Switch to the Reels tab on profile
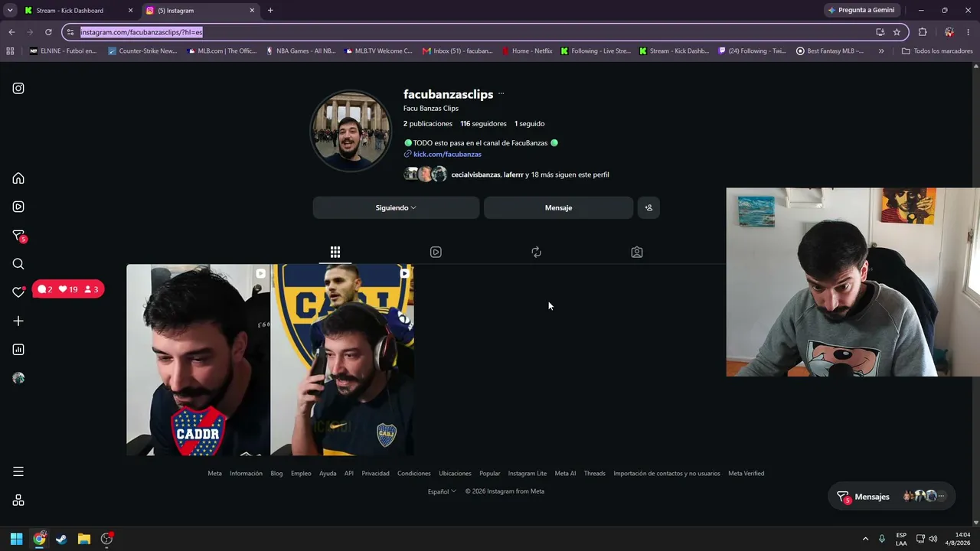 pyautogui.click(x=436, y=252)
